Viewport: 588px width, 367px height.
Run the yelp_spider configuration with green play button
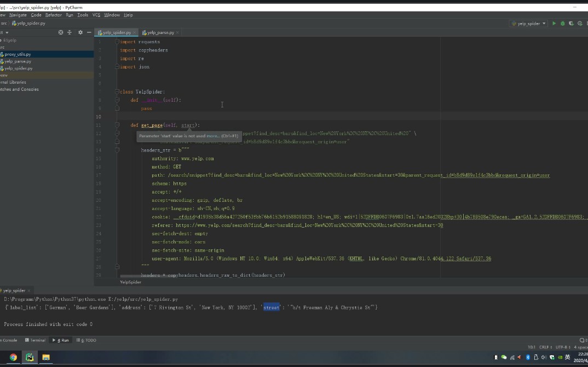pyautogui.click(x=554, y=24)
